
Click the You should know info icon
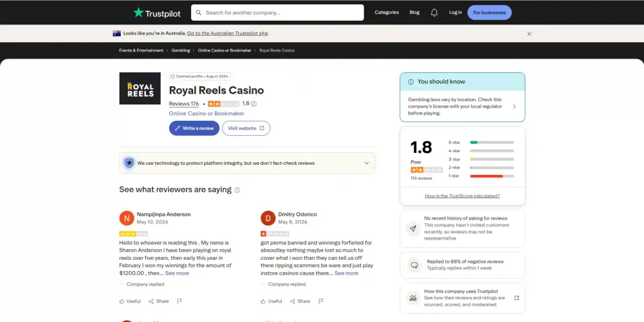pyautogui.click(x=411, y=82)
